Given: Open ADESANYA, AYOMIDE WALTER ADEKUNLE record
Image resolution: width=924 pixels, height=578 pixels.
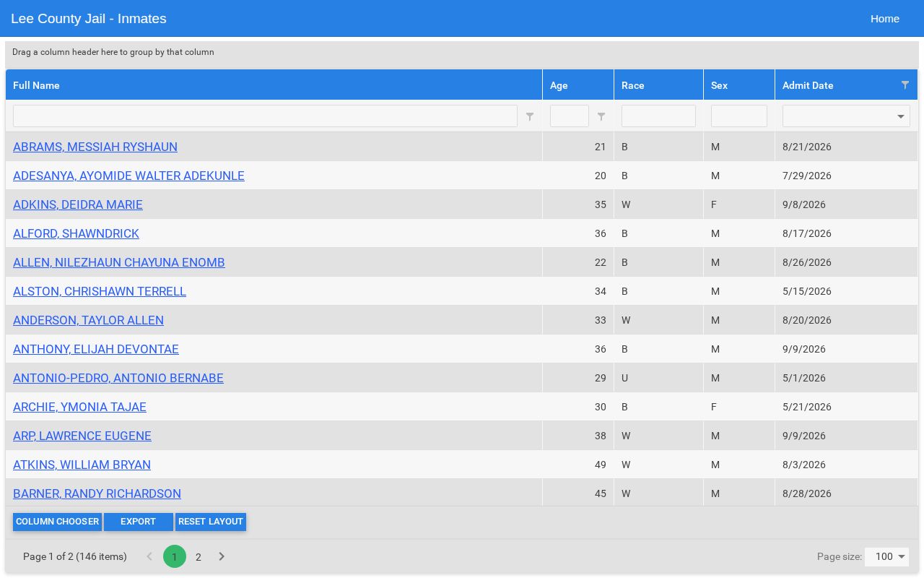Looking at the screenshot, I should 128,176.
